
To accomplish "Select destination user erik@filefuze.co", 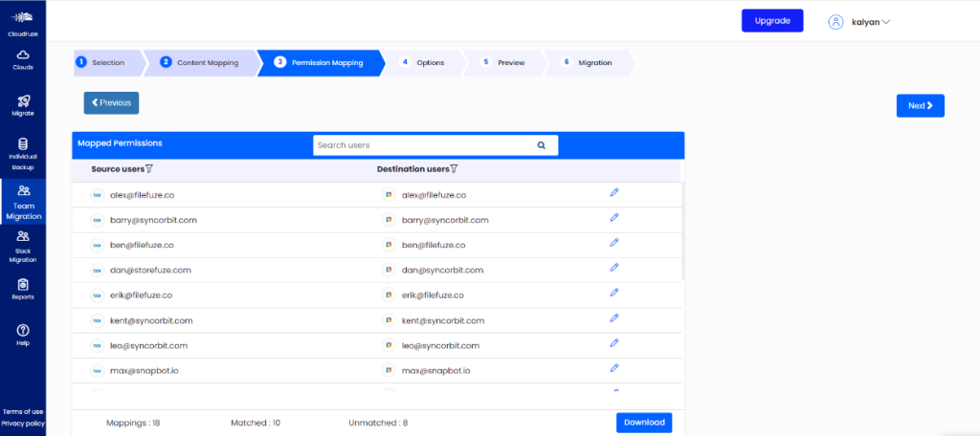I will pyautogui.click(x=433, y=295).
